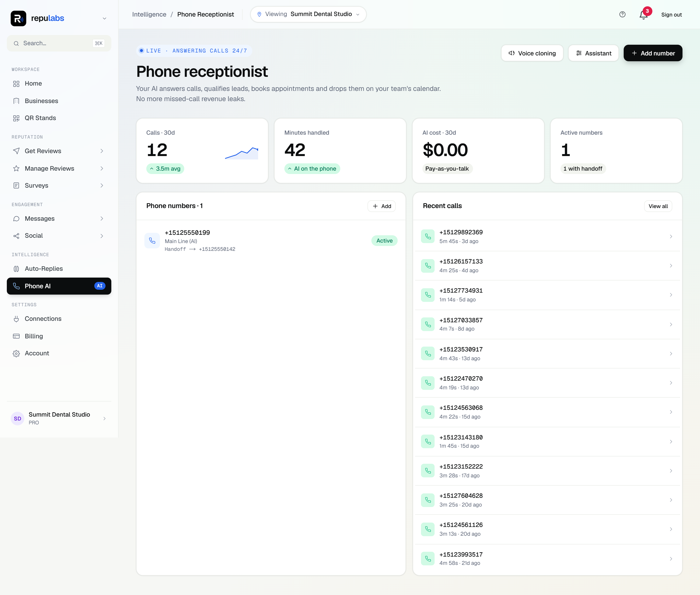Image resolution: width=700 pixels, height=595 pixels.
Task: Click the Social share icon
Action: [16, 236]
